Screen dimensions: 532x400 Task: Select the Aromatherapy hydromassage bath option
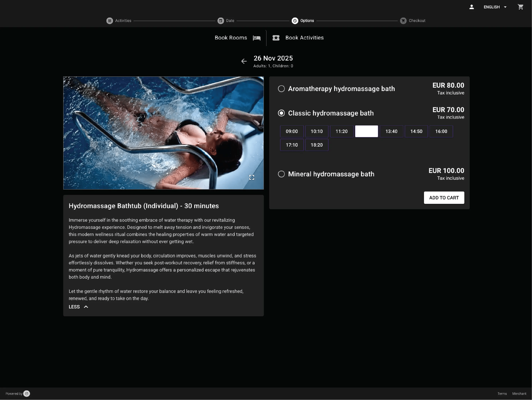[x=281, y=89]
